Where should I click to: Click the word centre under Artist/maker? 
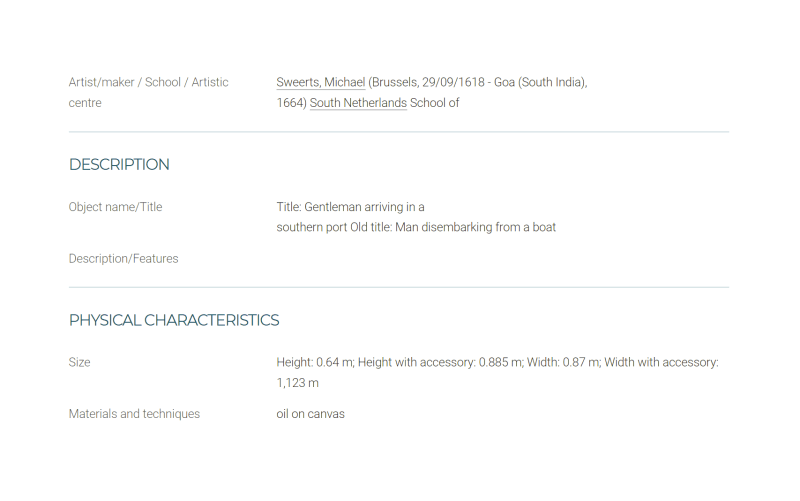(85, 103)
